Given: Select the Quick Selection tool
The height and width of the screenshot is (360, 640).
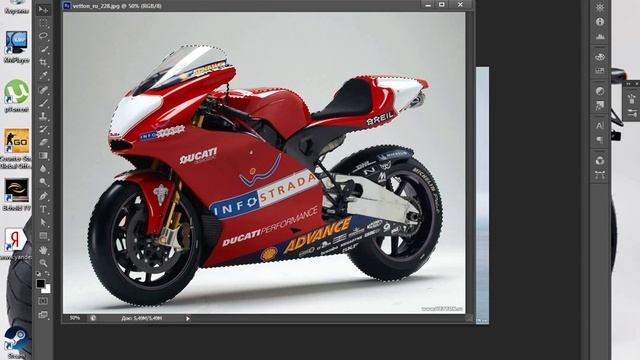Looking at the screenshot, I should click(x=43, y=49).
